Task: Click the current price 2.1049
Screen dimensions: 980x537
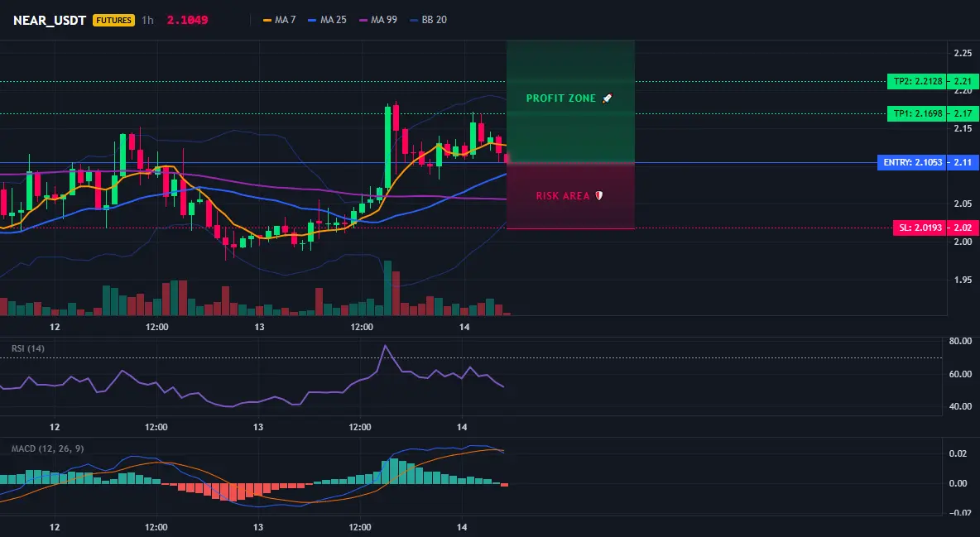Action: [x=187, y=20]
